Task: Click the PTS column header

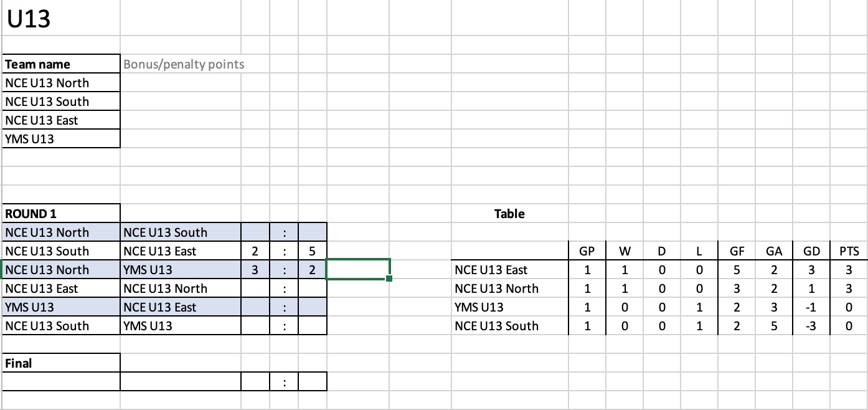Action: click(x=849, y=251)
